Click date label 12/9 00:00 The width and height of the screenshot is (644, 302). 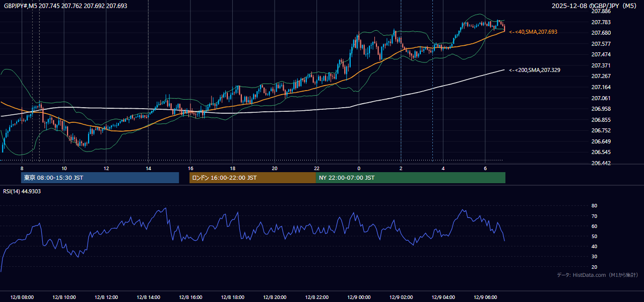tap(359, 297)
